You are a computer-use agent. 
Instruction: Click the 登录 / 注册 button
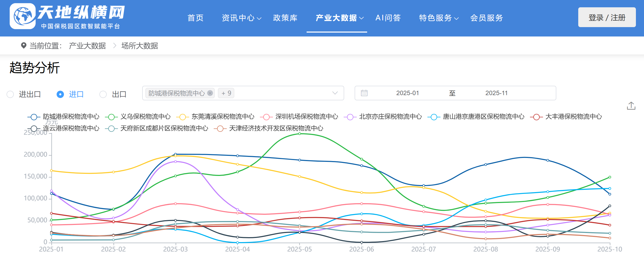607,17
